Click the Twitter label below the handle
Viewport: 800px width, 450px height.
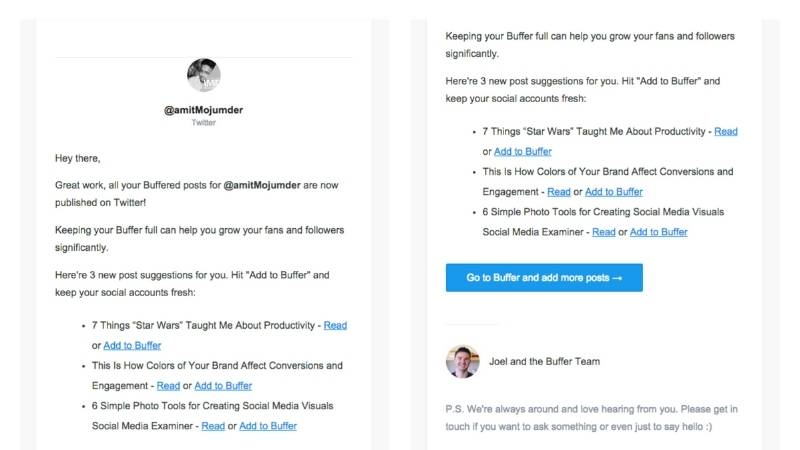pyautogui.click(x=204, y=122)
